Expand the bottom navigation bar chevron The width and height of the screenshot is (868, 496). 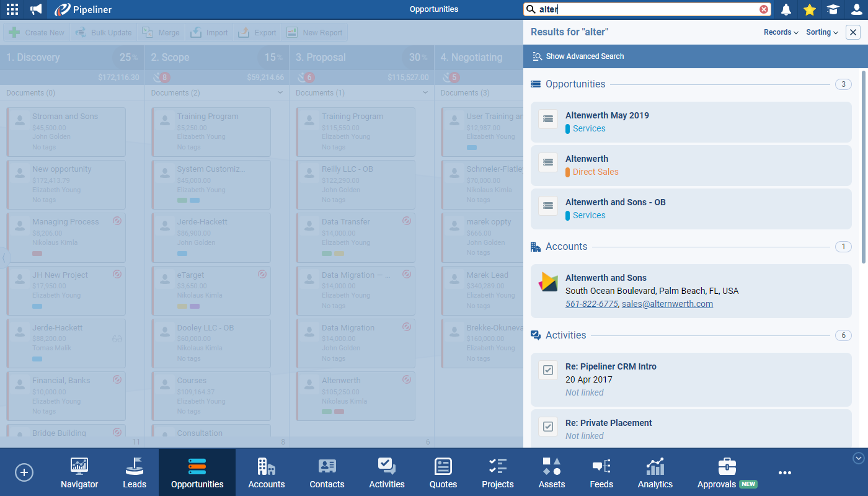859,458
